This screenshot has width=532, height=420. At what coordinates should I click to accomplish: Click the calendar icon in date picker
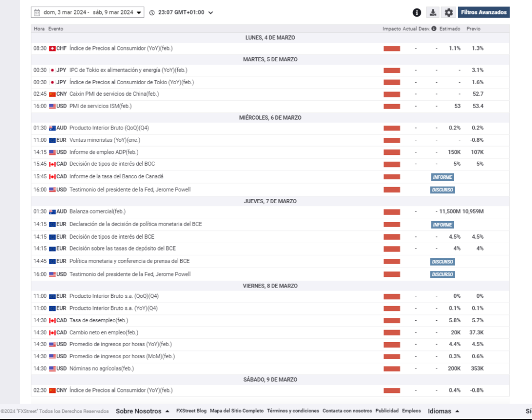coord(36,12)
